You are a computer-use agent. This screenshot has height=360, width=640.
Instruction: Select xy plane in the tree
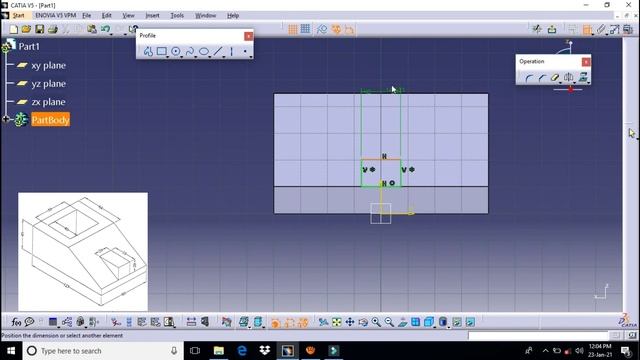tap(48, 65)
